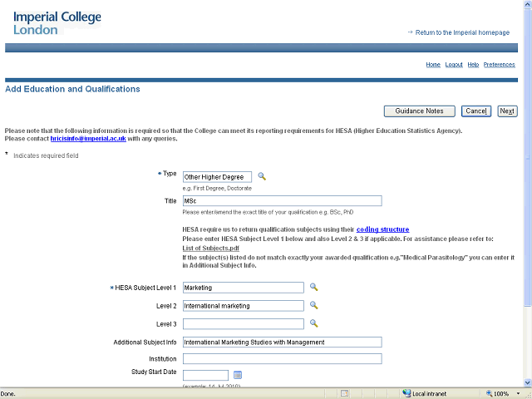The width and height of the screenshot is (532, 399).
Task: Open the Help link
Action: [x=473, y=64]
